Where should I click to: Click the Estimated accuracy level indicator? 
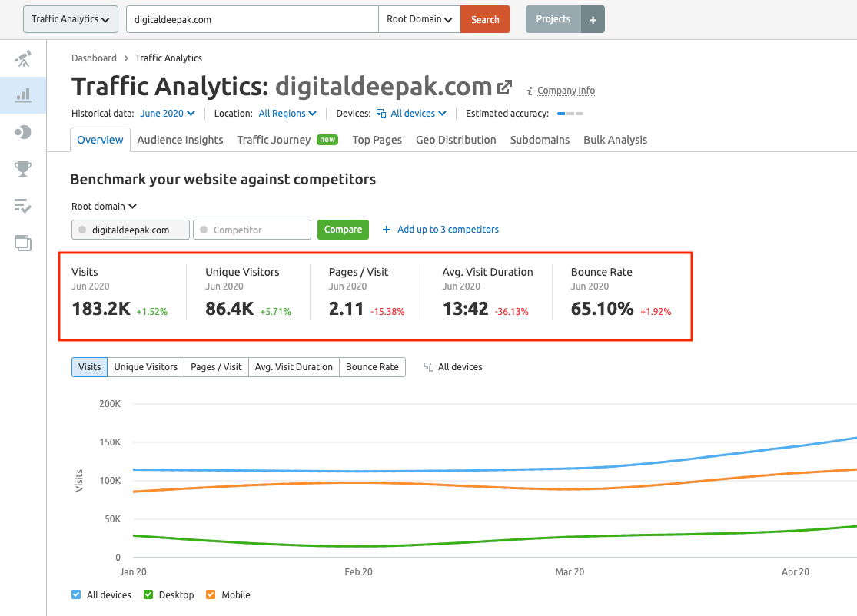click(x=569, y=113)
